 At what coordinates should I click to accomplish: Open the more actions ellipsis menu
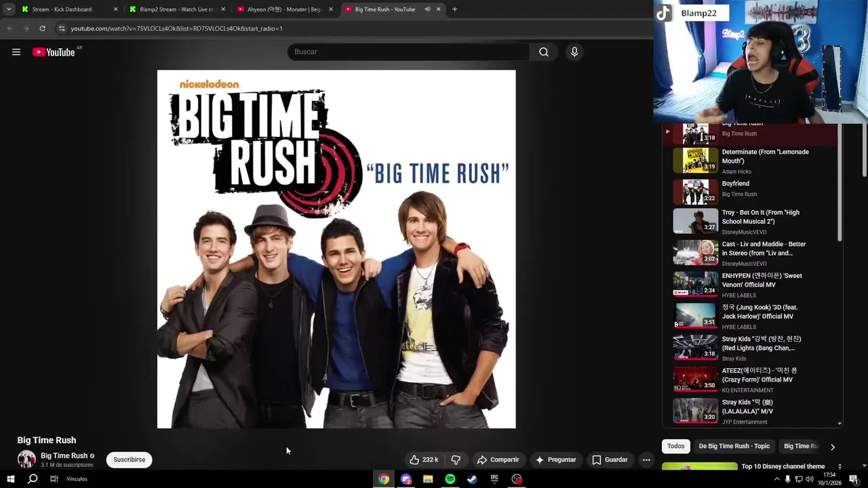point(646,460)
